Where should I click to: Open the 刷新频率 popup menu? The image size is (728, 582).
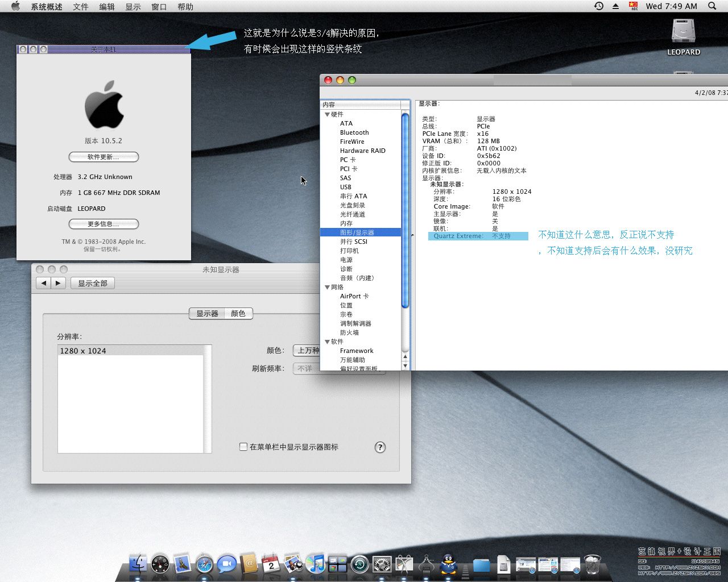306,368
